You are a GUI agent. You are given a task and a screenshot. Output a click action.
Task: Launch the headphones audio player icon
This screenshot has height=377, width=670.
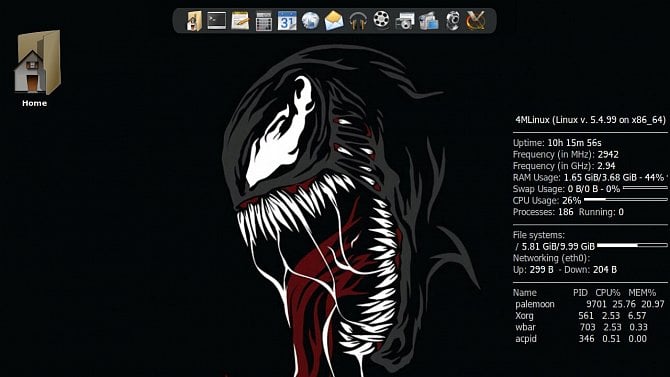tap(358, 21)
